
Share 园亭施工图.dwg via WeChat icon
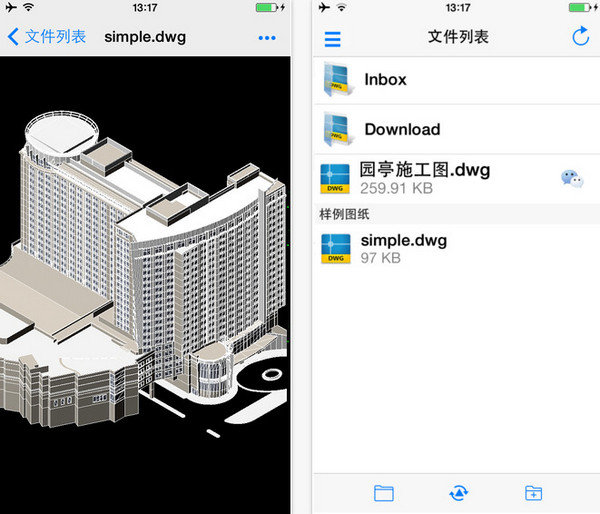572,178
